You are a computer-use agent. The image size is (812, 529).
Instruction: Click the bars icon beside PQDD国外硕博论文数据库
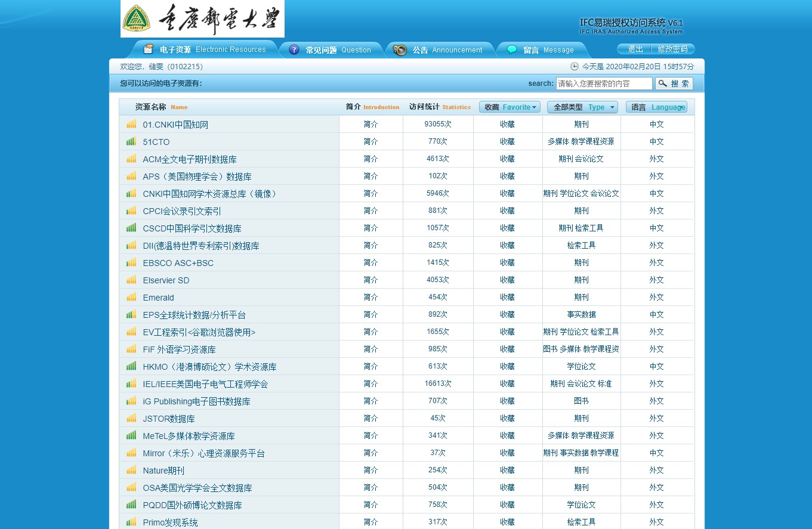coord(131,505)
